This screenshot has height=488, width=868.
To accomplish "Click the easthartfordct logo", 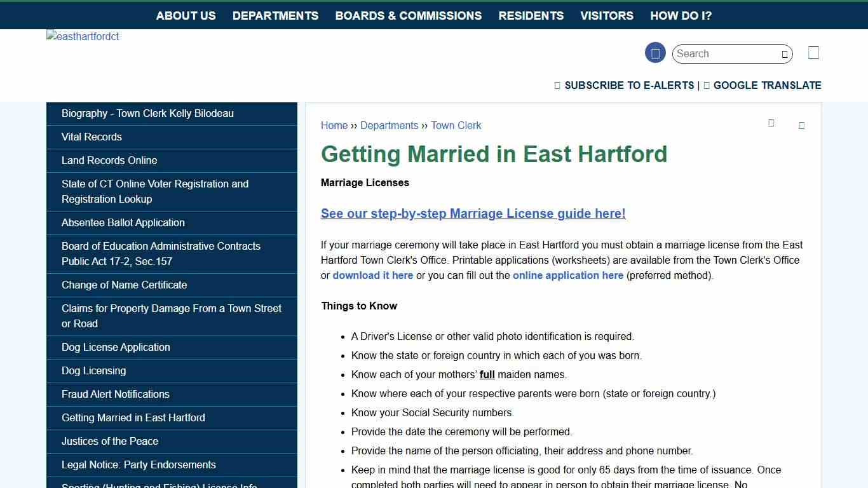I will (x=82, y=36).
